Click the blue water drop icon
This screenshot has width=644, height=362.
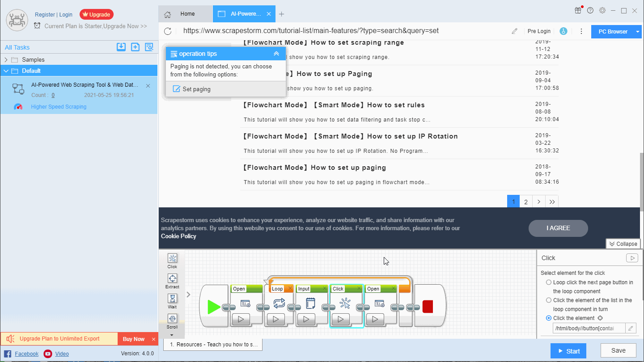[x=563, y=31]
